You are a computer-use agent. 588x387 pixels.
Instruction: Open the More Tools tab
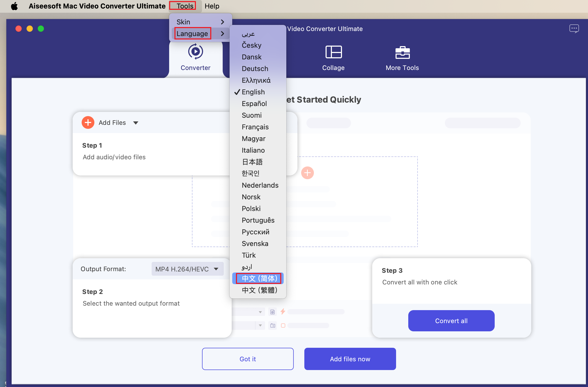coord(402,59)
